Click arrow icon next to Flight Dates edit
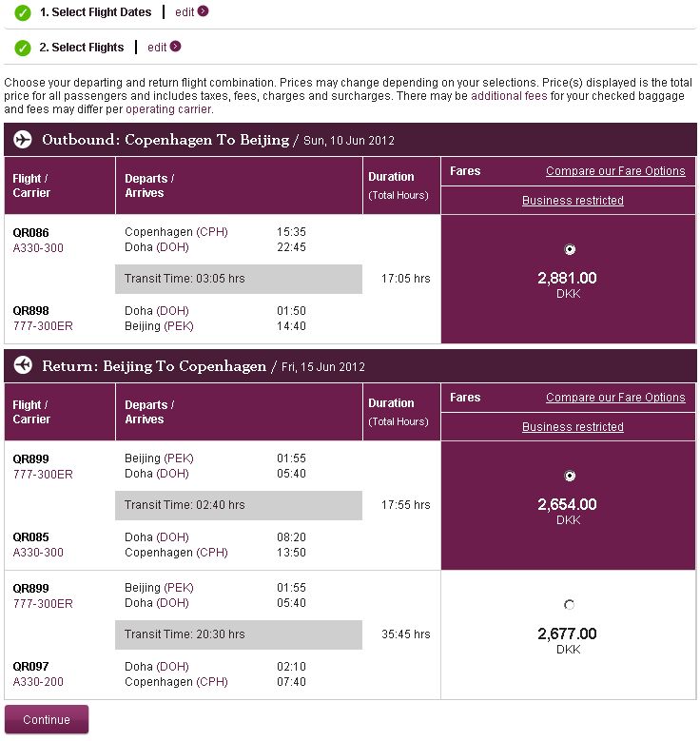This screenshot has width=700, height=741. coord(203,12)
